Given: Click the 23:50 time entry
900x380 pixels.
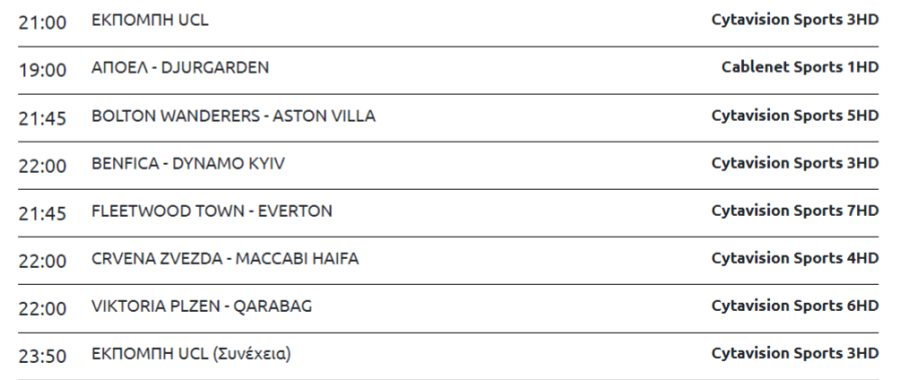Looking at the screenshot, I should tap(42, 356).
